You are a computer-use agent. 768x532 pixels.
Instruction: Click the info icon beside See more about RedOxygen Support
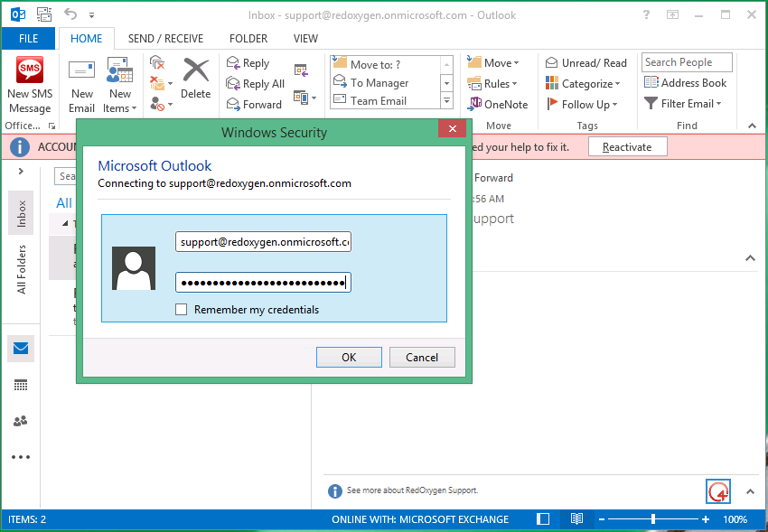pyautogui.click(x=335, y=490)
